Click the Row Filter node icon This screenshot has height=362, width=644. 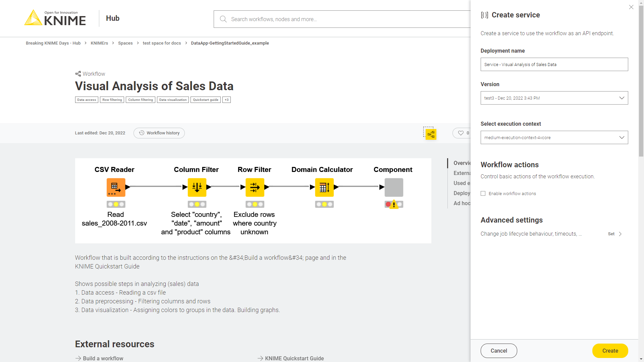click(255, 187)
